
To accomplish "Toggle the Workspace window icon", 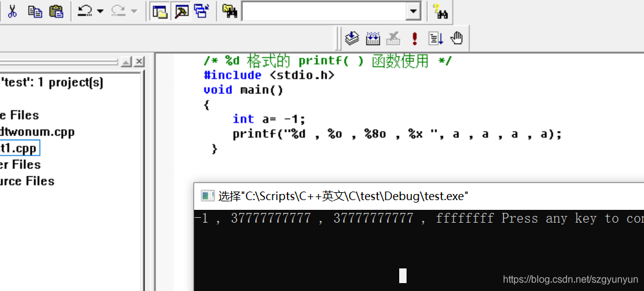I will pyautogui.click(x=160, y=11).
